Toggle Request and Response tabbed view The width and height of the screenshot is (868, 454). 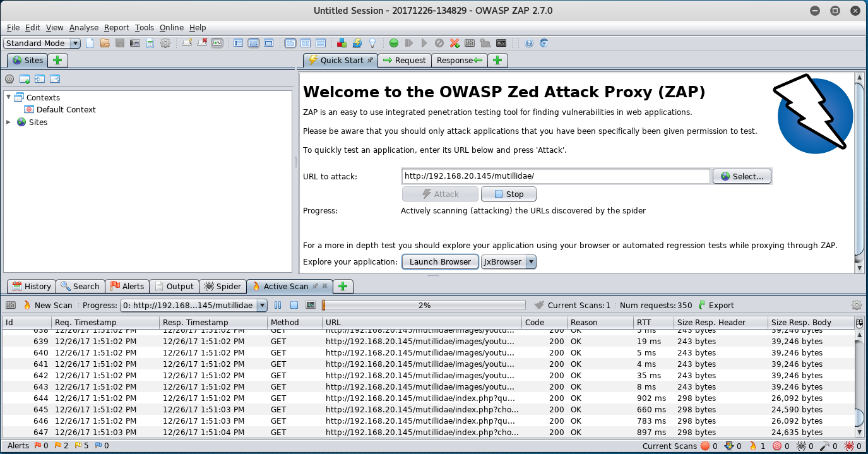click(290, 43)
